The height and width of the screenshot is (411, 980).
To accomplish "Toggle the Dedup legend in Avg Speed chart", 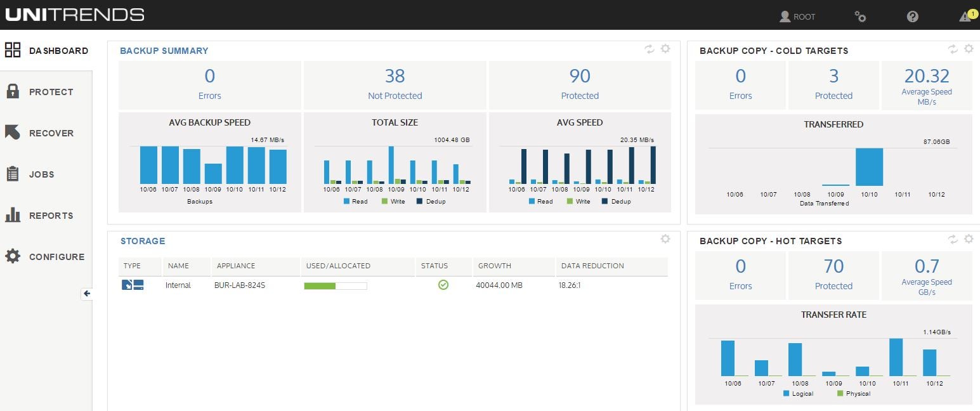I will [x=615, y=201].
